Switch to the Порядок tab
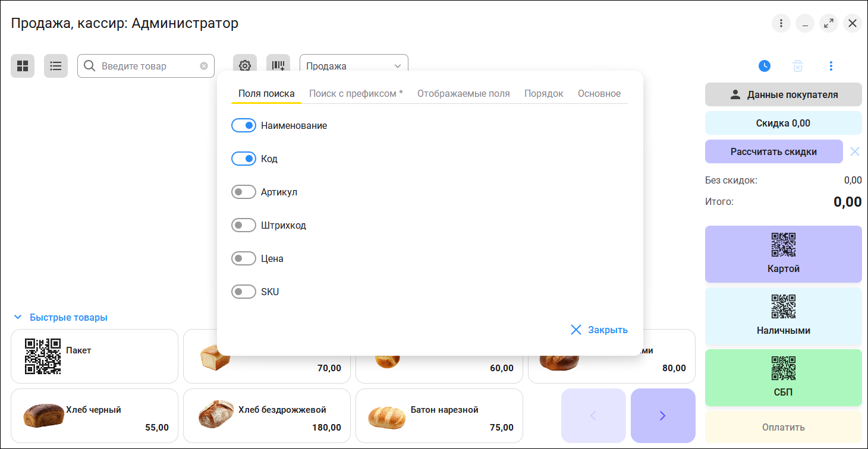This screenshot has width=868, height=449. (x=543, y=94)
